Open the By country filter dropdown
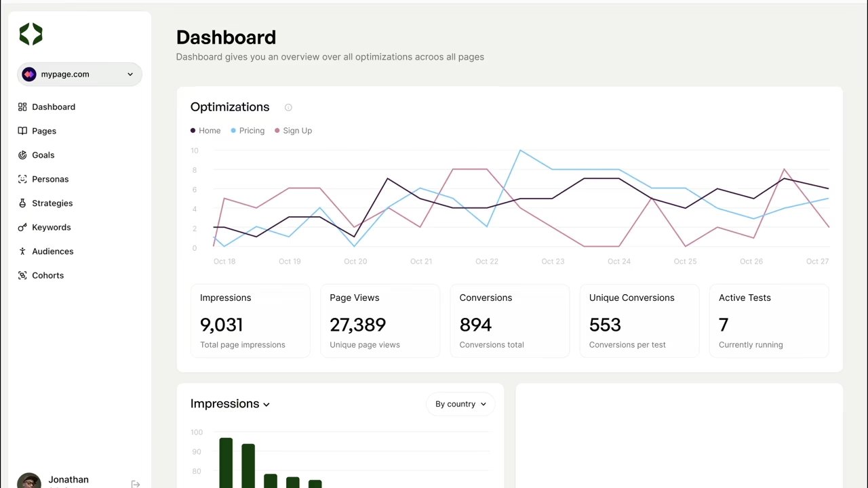Screen dimensions: 868x488 [x=460, y=403]
